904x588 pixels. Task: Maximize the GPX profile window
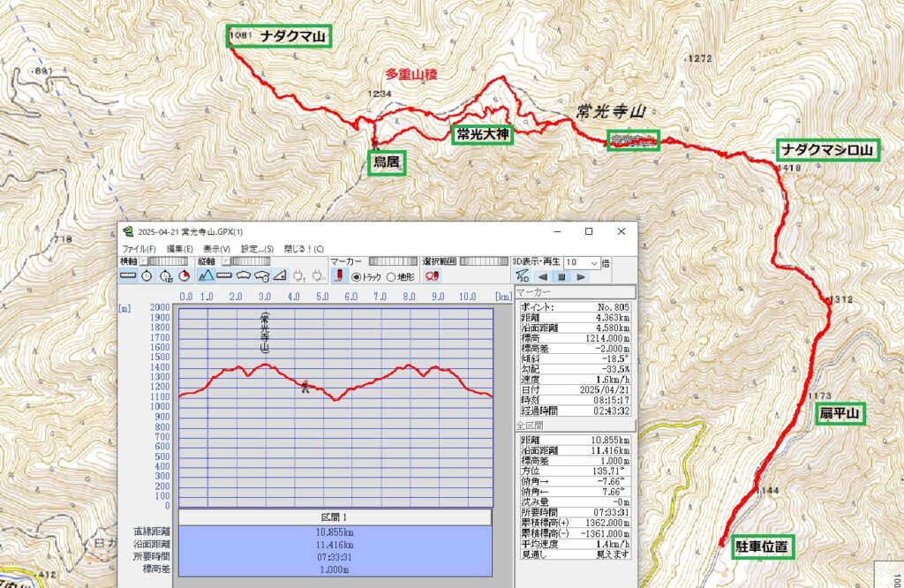(x=589, y=231)
